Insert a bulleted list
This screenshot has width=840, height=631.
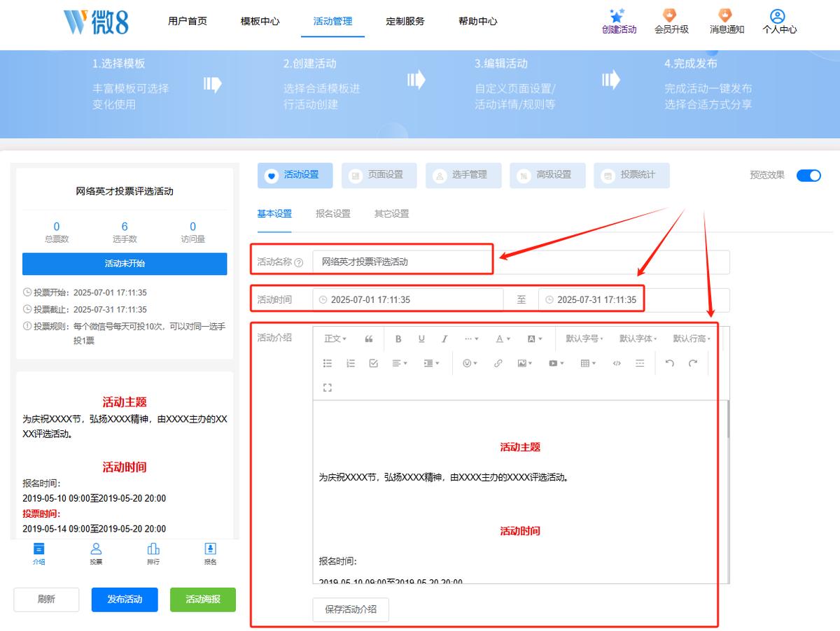(x=328, y=363)
